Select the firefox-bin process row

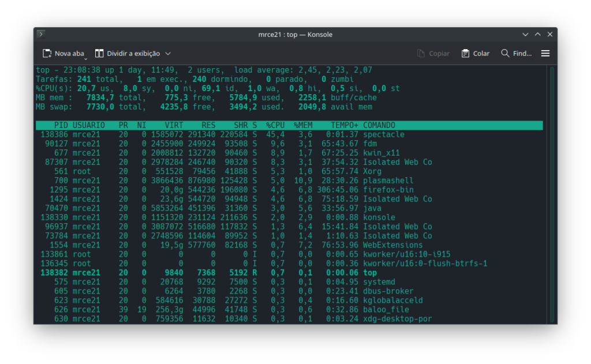click(289, 190)
